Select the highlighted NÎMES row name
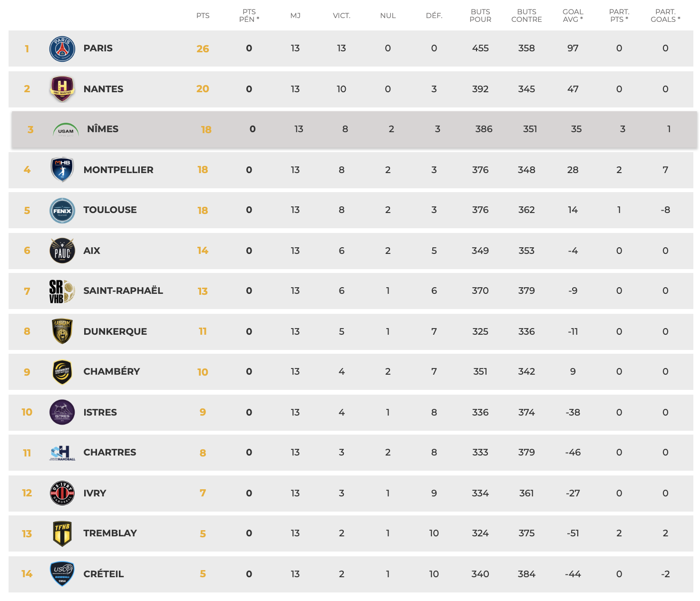This screenshot has height=601, width=700. (x=103, y=129)
